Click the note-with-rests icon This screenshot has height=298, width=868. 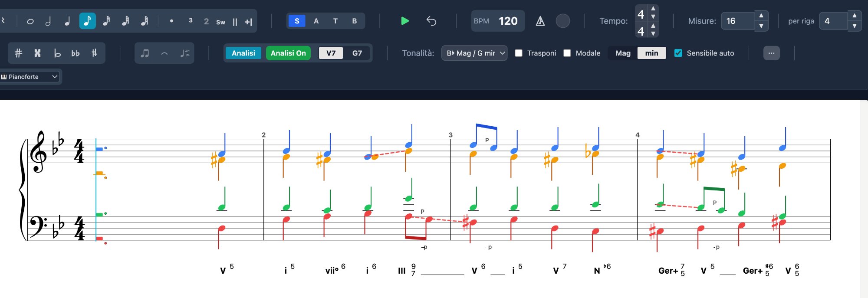click(x=184, y=53)
